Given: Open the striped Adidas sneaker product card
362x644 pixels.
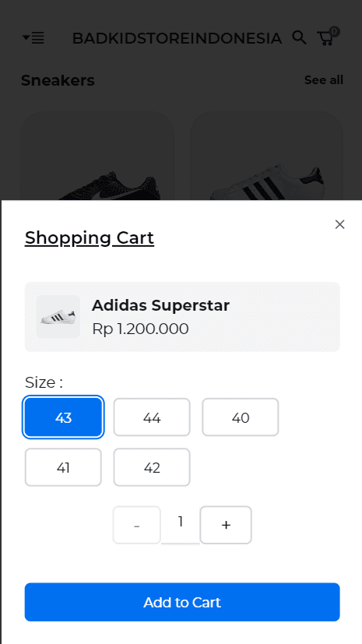Looking at the screenshot, I should point(266,156).
